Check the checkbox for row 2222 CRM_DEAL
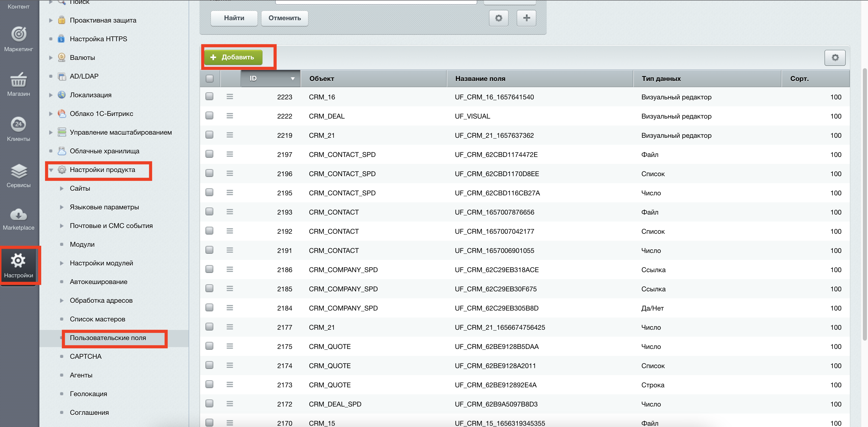This screenshot has height=427, width=868. point(209,116)
